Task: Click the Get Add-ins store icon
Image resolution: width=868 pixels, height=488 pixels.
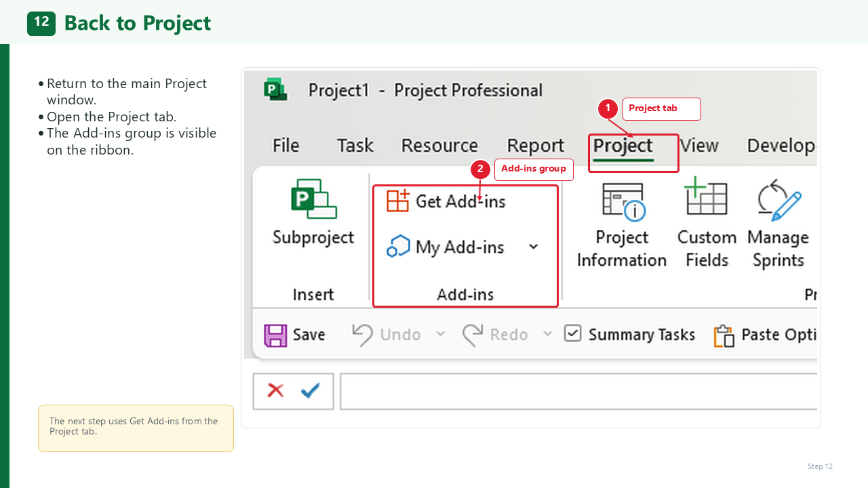Action: (x=398, y=201)
